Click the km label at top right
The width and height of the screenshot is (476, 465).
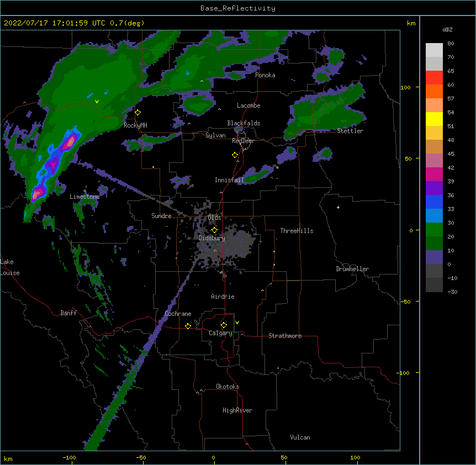click(x=411, y=23)
